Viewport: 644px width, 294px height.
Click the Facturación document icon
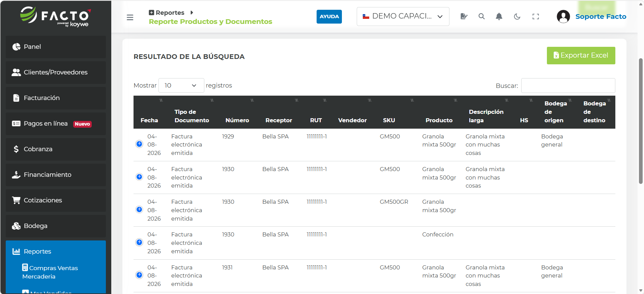[x=16, y=98]
